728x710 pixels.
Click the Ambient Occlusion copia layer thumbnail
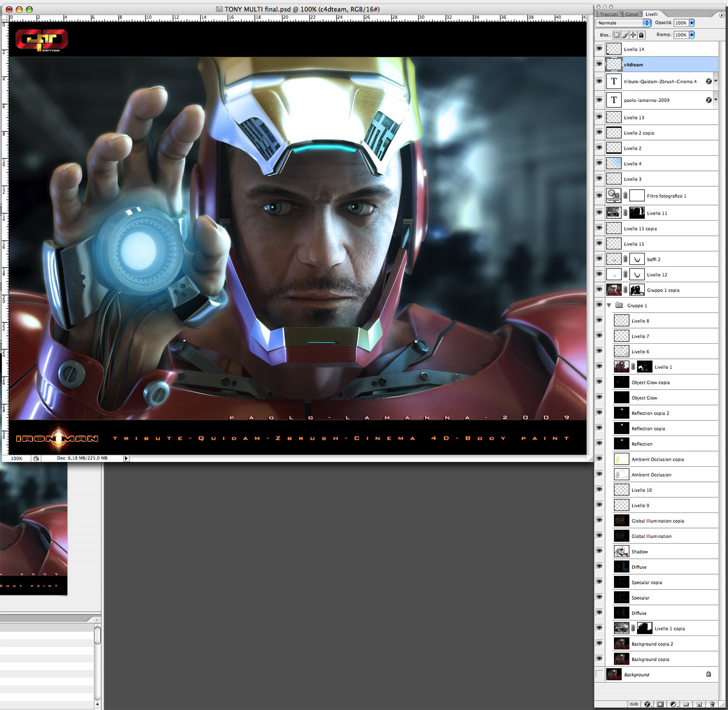click(x=621, y=459)
